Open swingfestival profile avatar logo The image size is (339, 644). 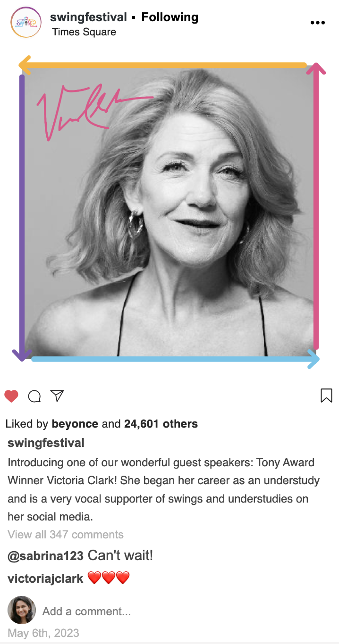25,22
